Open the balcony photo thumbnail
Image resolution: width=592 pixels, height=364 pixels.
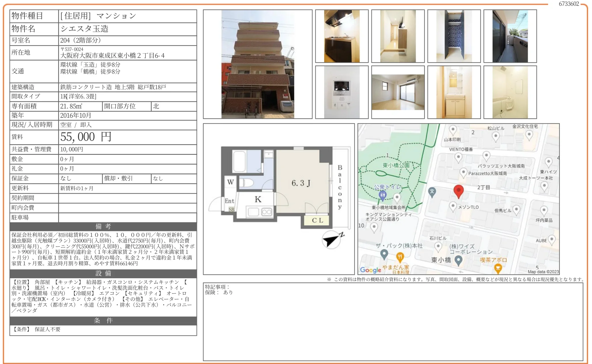(x=510, y=36)
